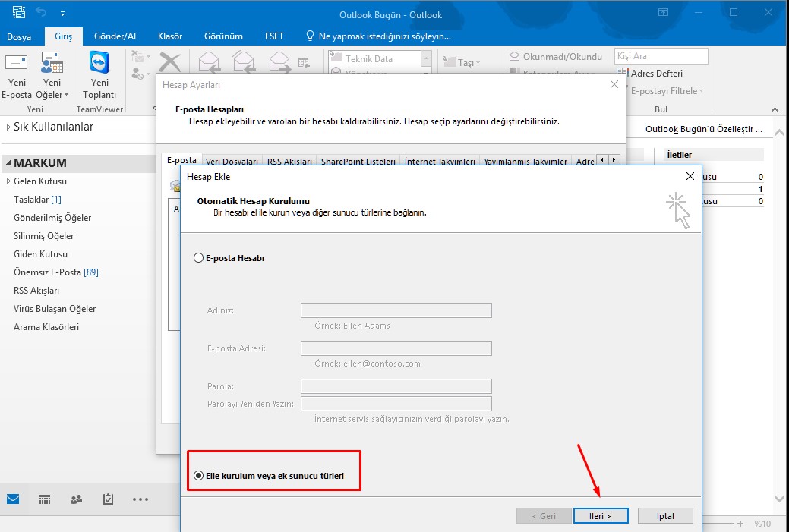Open SharePoint Listeleri tab in Hesap Ayarları
The height and width of the screenshot is (532, 789).
click(358, 161)
